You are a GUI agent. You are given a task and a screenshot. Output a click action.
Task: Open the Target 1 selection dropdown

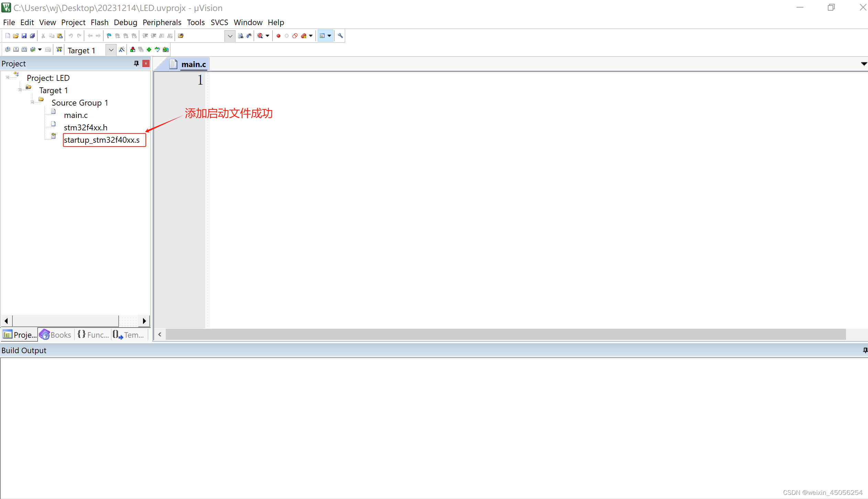pos(111,50)
